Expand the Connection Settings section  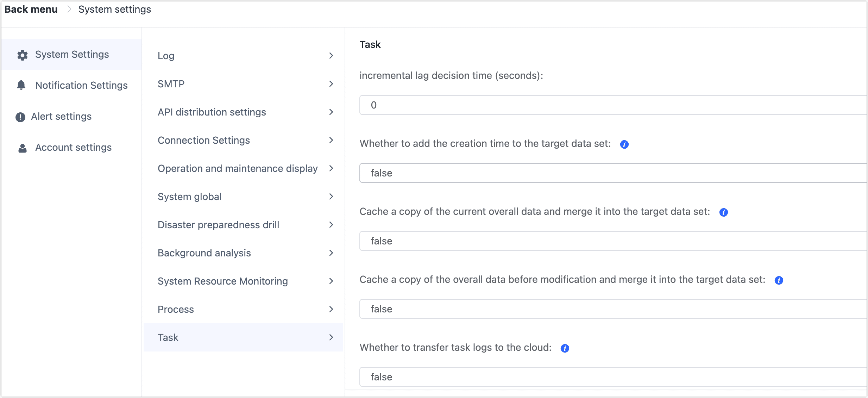243,140
